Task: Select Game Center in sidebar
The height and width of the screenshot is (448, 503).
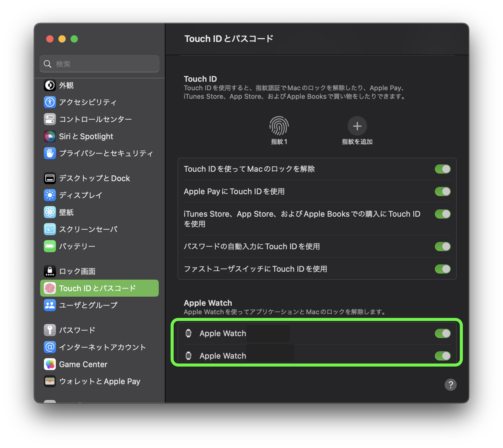Action: (x=99, y=364)
